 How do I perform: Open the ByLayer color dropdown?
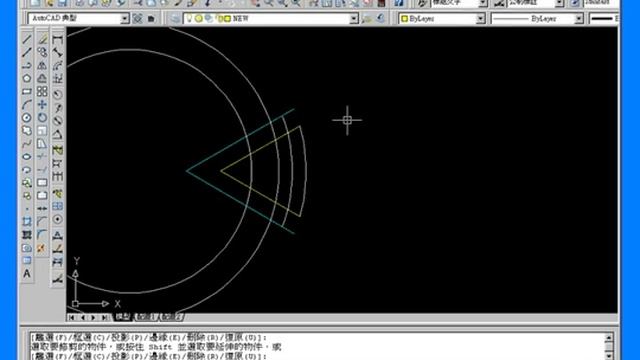480,19
